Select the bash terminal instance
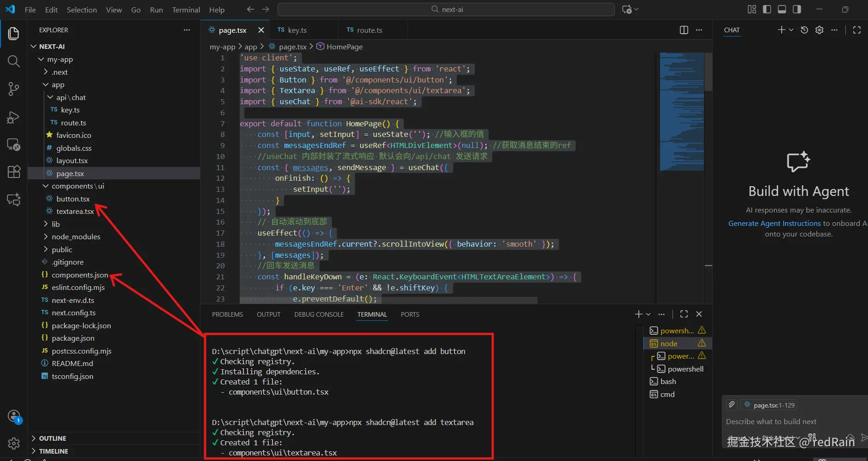 (668, 381)
